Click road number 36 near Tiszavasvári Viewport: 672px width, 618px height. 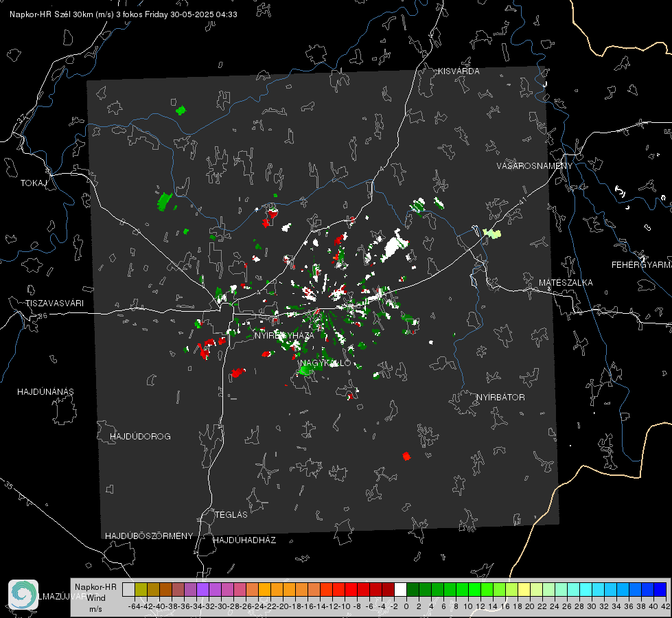click(x=43, y=316)
